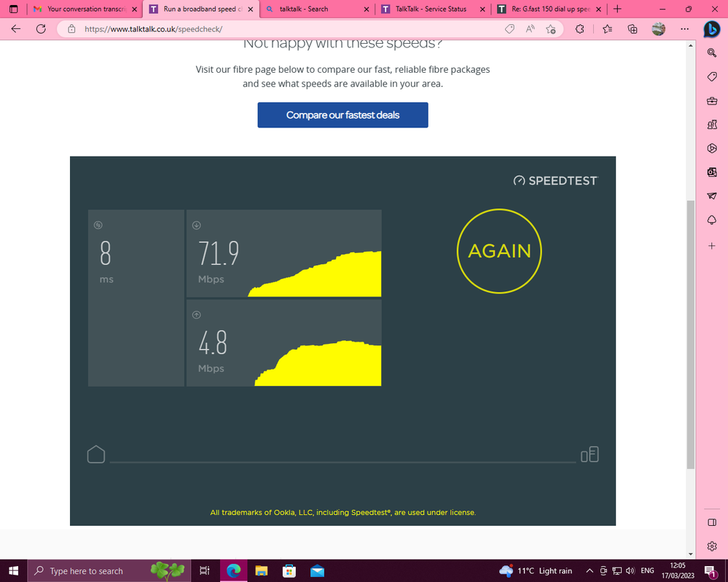Open the Shopping tag icon in sidebar
Screen dimensions: 728x582
[x=712, y=76]
